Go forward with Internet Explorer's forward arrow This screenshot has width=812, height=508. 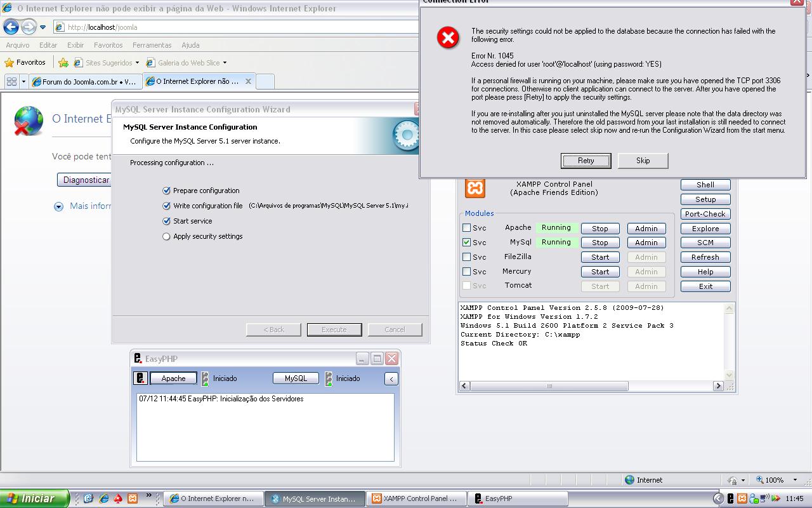29,27
